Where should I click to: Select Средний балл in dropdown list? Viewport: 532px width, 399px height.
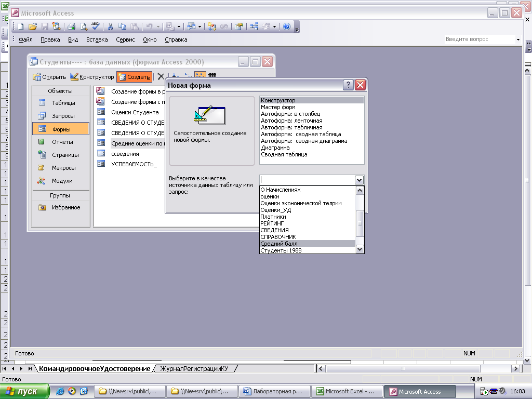coord(308,244)
